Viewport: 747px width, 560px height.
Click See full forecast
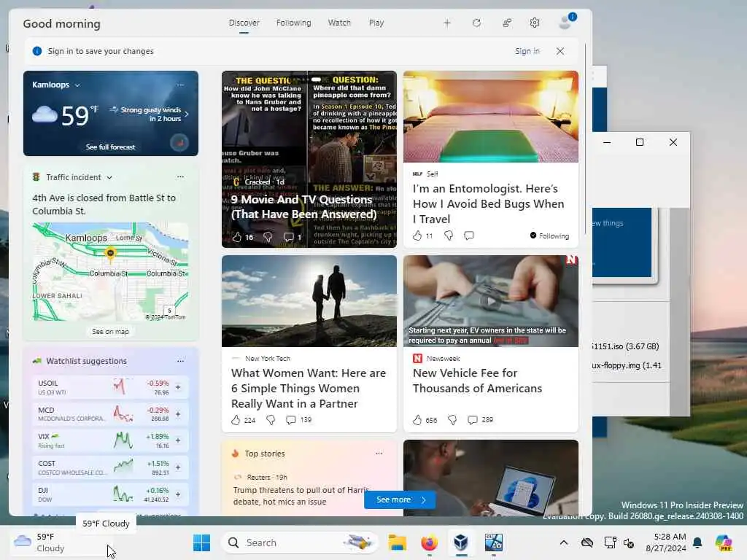111,147
